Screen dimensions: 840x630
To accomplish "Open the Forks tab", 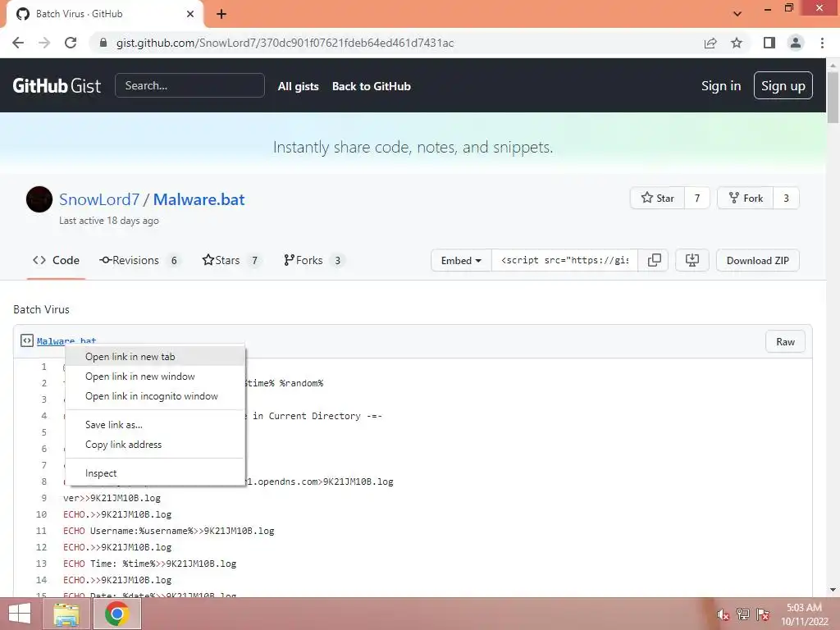I will (314, 260).
